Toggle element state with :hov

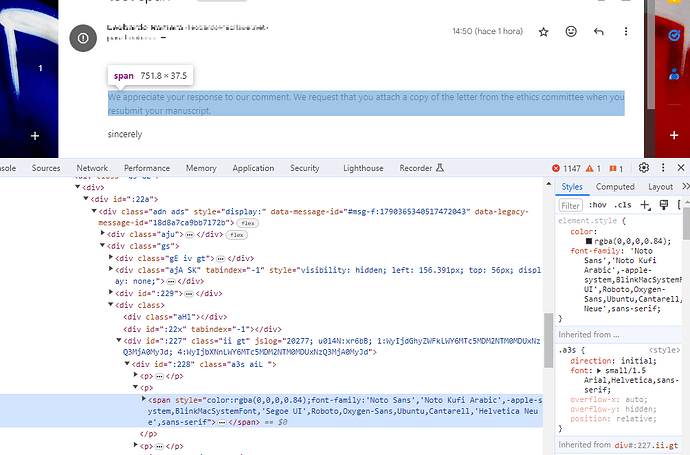pyautogui.click(x=598, y=205)
